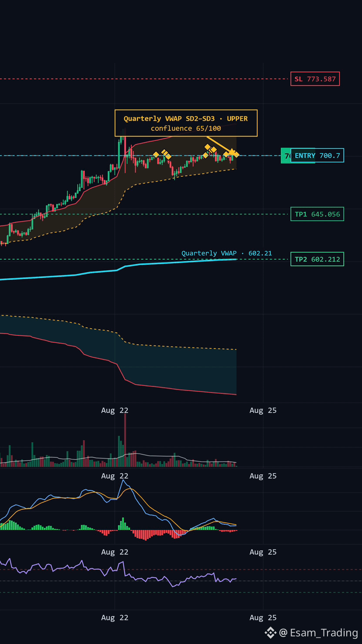Click the tallest red volume bar
362x644 pixels.
(125, 440)
